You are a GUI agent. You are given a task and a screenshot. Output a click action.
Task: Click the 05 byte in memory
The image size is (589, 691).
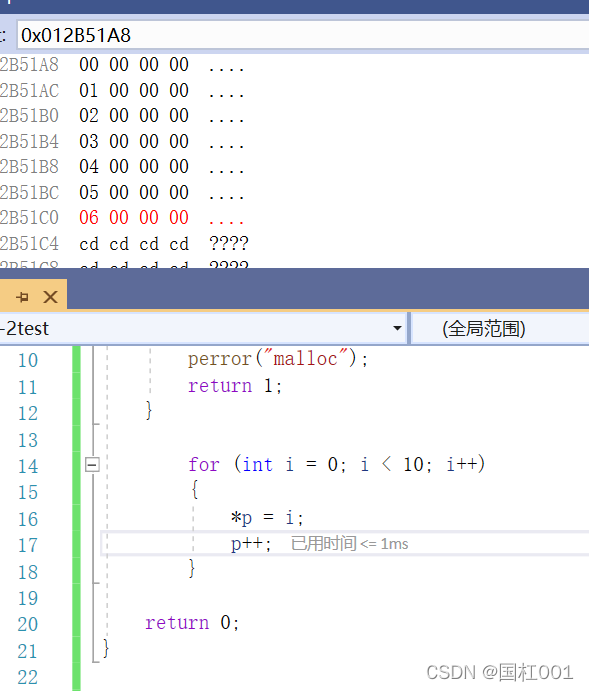click(89, 193)
